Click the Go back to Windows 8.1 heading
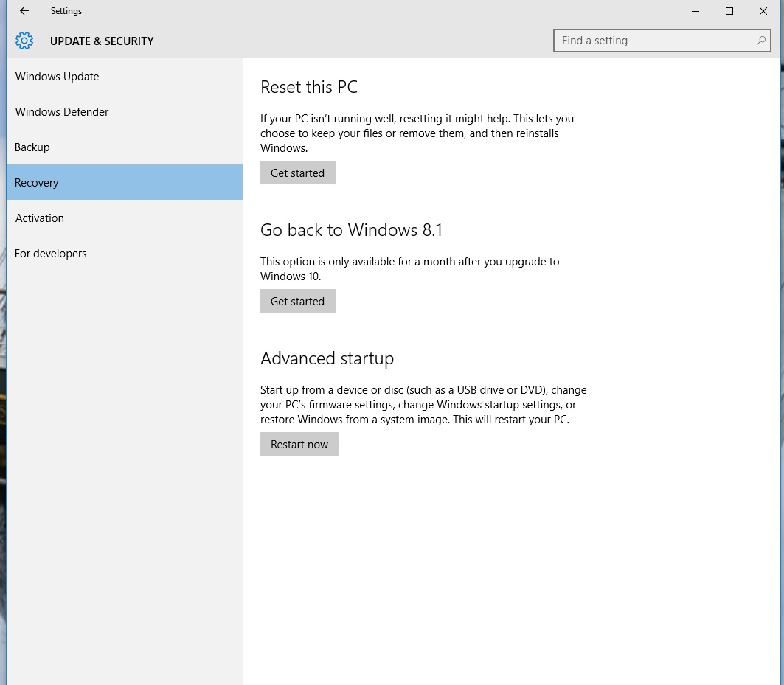 (x=351, y=230)
